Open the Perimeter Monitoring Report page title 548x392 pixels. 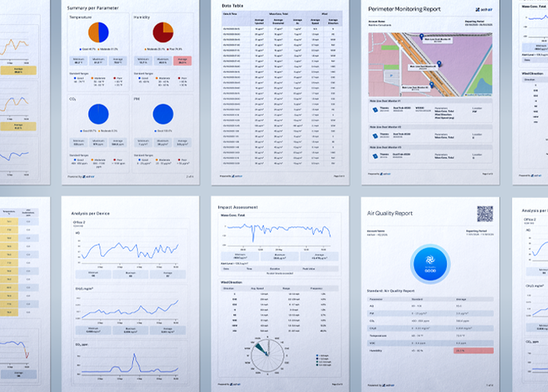(404, 9)
